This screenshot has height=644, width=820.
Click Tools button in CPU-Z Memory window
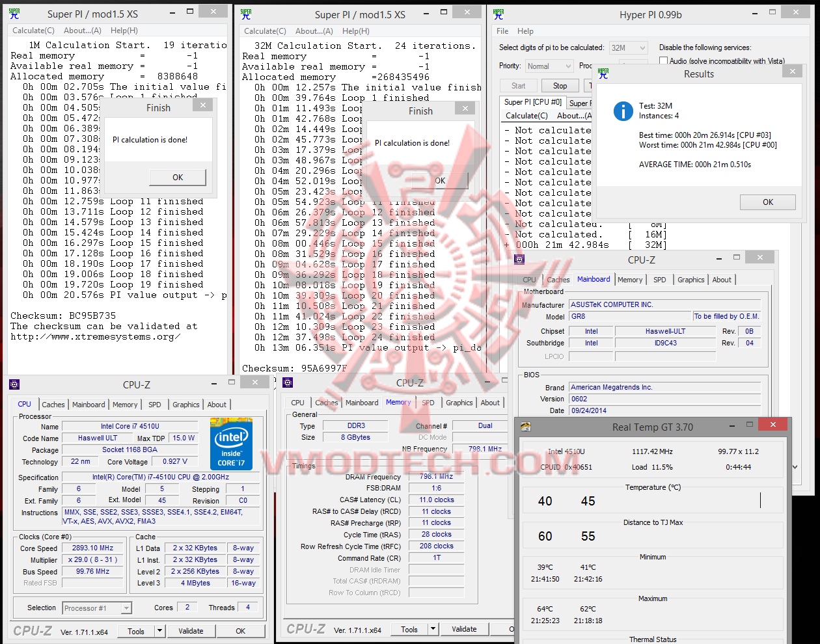(409, 629)
